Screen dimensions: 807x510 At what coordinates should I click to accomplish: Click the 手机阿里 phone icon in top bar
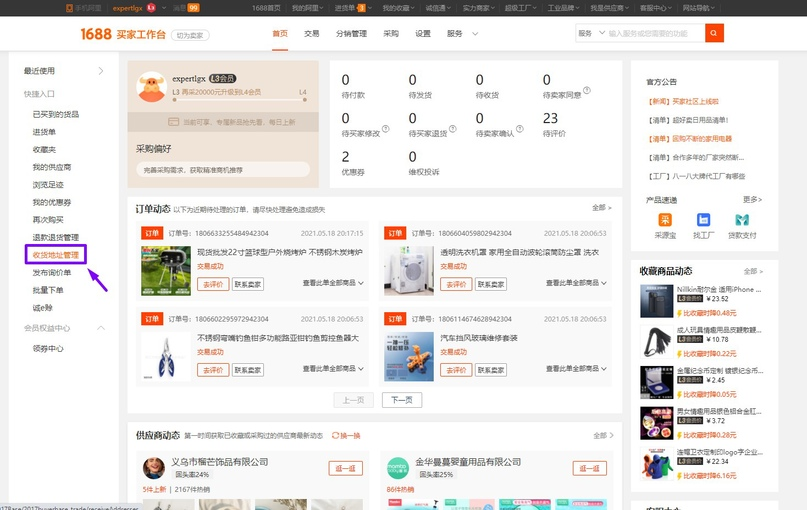point(69,8)
